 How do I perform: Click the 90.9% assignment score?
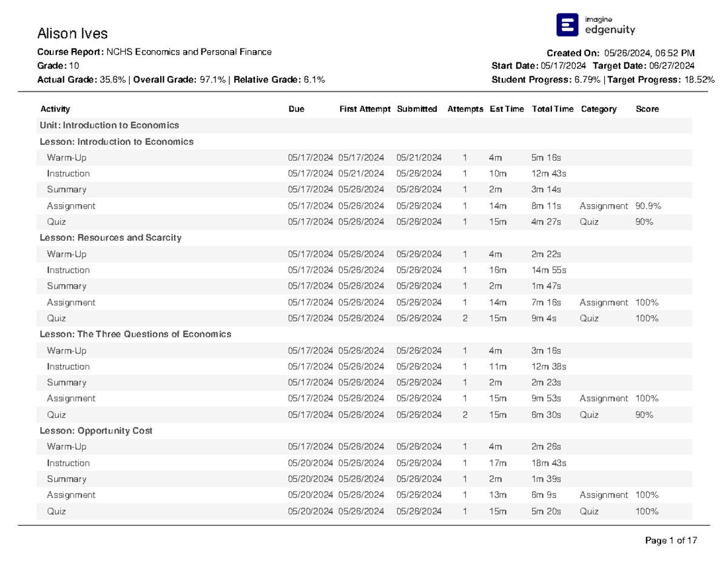[x=648, y=206]
